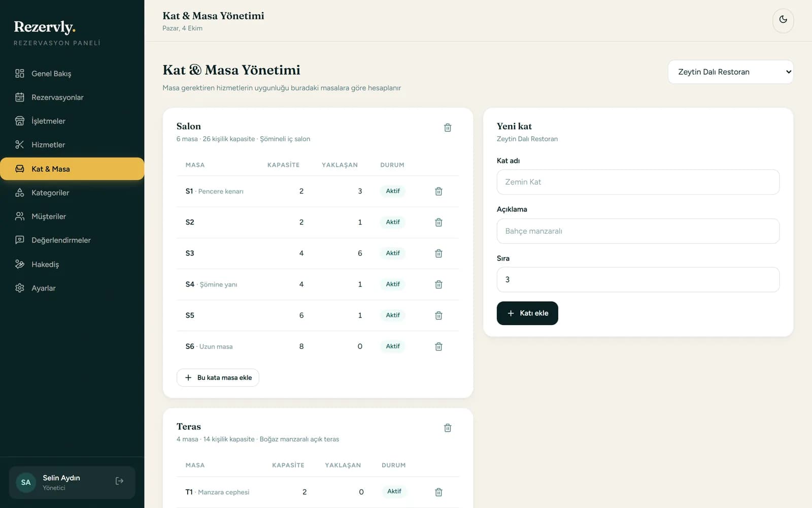The height and width of the screenshot is (508, 812).
Task: Click the Aktif badge on row T1
Action: [394, 491]
